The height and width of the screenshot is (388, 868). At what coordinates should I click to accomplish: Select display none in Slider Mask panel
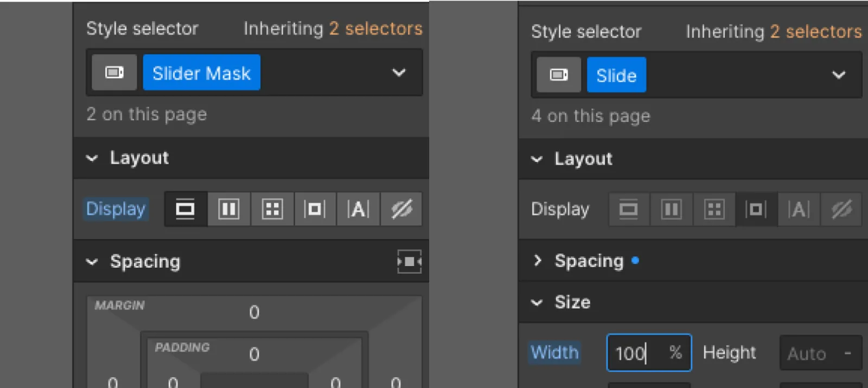point(401,209)
